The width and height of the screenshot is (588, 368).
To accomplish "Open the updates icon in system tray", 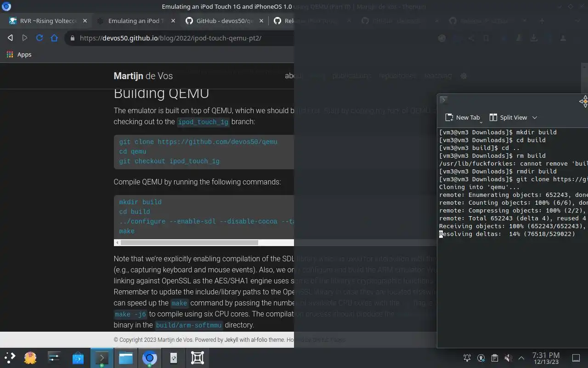I will pyautogui.click(x=481, y=358).
